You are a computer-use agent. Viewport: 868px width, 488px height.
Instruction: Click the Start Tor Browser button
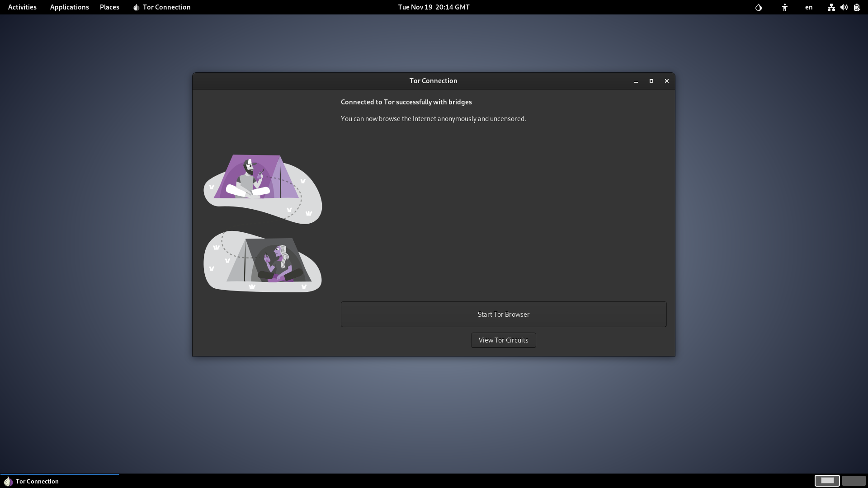[503, 314]
